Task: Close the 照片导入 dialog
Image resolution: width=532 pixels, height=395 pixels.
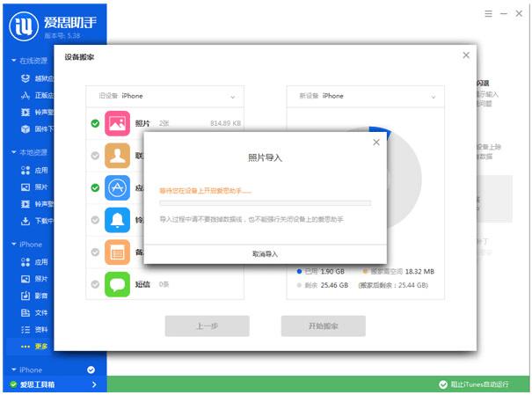Action: coord(376,143)
